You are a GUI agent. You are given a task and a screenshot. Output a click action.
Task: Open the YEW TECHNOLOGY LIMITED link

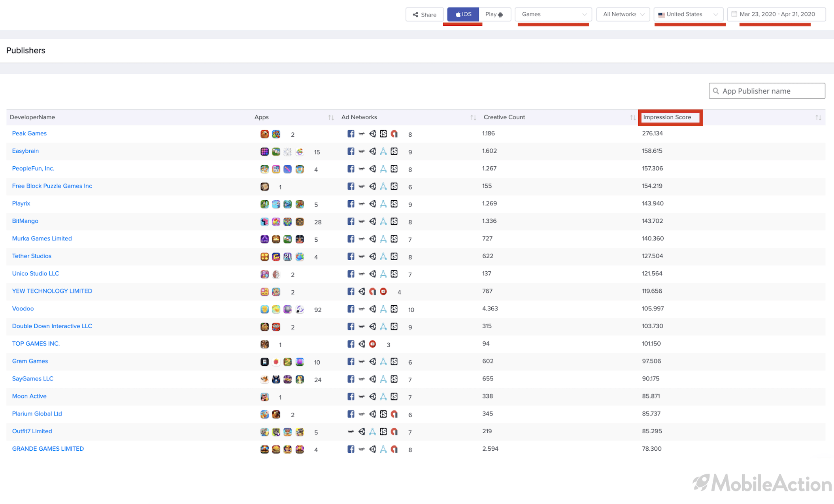click(52, 291)
